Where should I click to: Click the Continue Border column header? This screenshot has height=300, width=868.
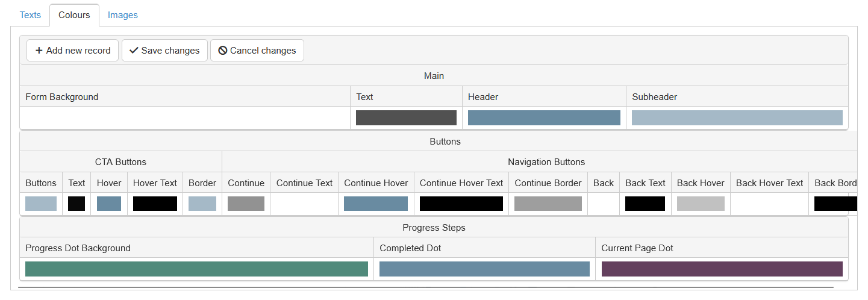coord(548,183)
